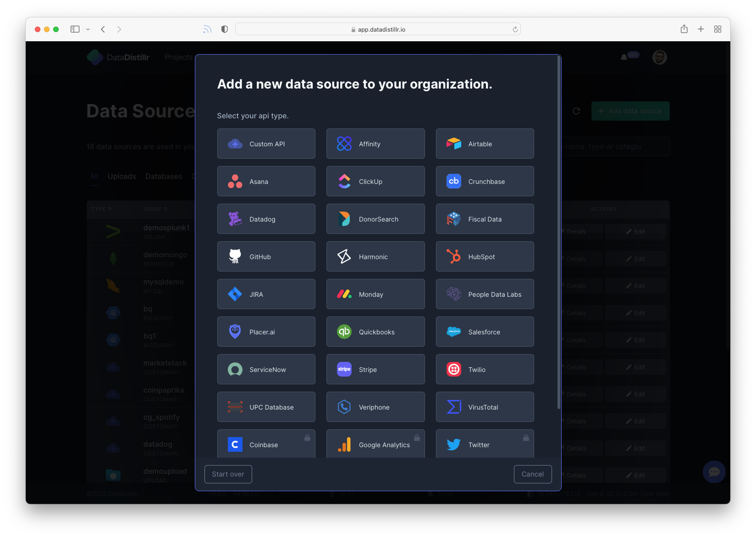
Task: Click the Start over button
Action: [228, 474]
